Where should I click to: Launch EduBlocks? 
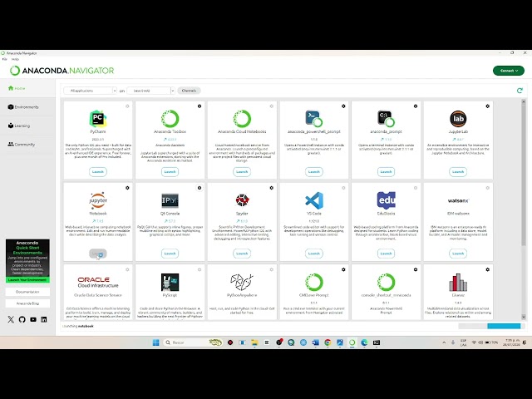point(386,254)
